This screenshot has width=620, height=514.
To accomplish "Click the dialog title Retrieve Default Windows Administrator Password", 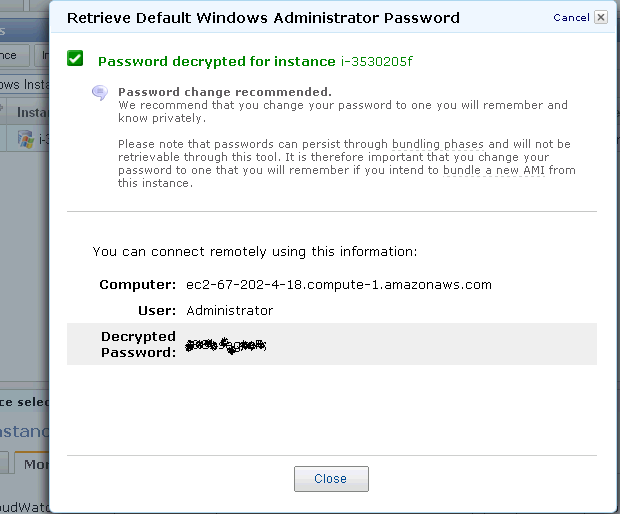I will (x=263, y=17).
